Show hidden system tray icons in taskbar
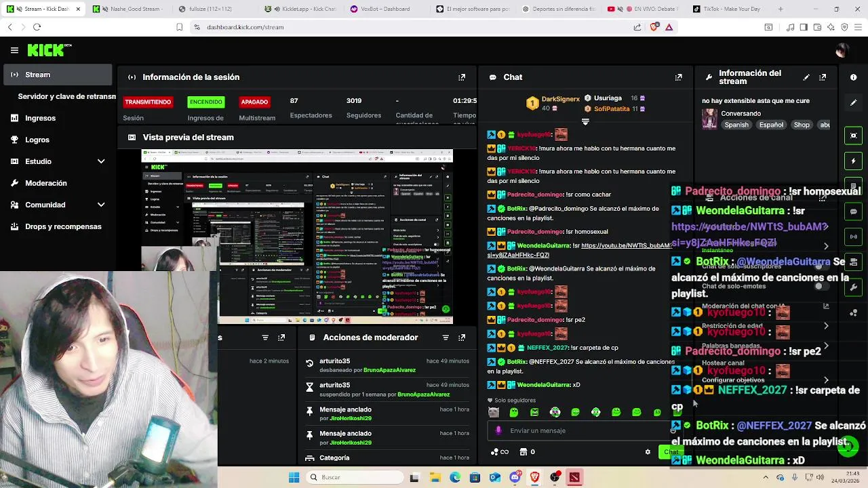868x488 pixels. pyautogui.click(x=766, y=477)
